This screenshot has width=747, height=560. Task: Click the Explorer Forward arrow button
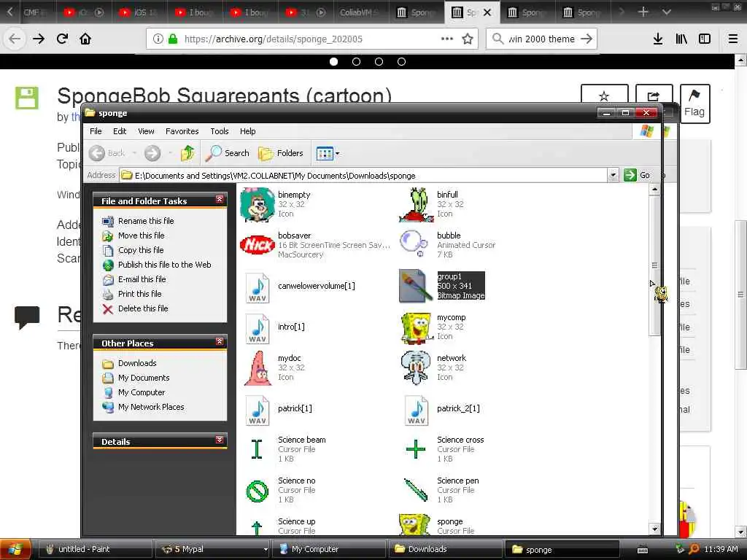[152, 153]
